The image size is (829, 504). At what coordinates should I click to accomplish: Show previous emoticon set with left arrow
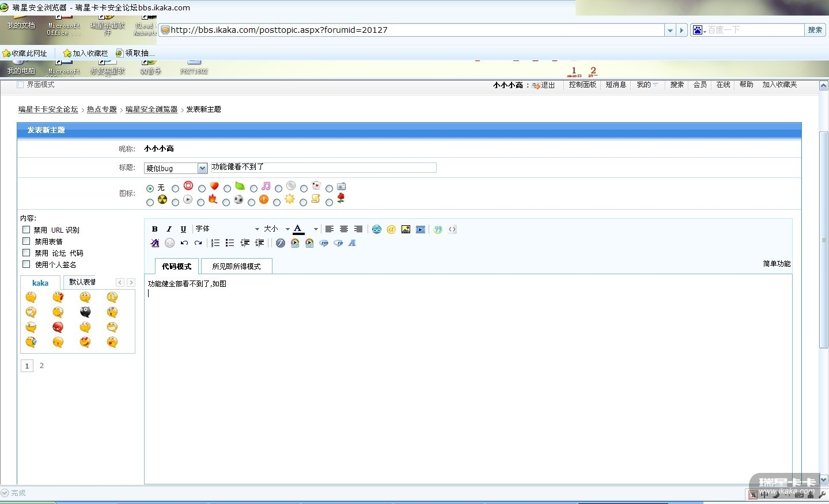pyautogui.click(x=120, y=282)
